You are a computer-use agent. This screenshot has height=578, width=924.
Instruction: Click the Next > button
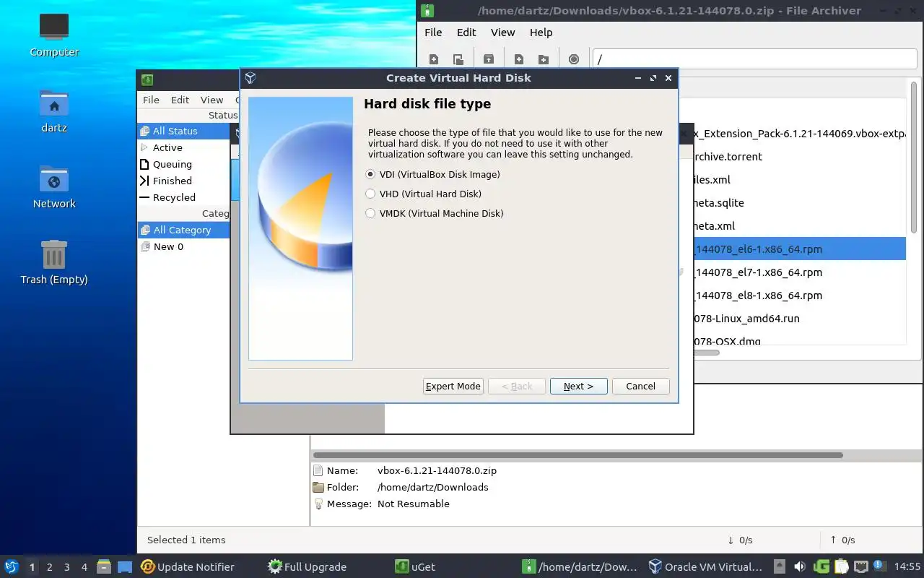click(x=578, y=386)
